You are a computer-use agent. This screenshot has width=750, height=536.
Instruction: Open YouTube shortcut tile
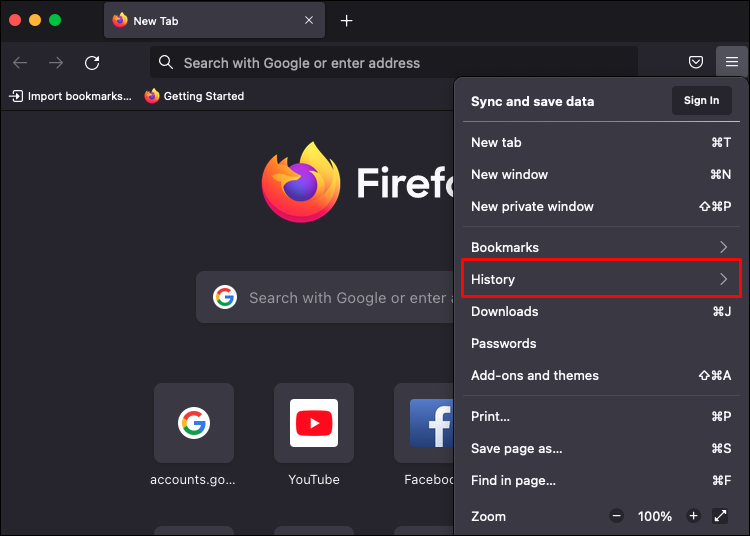(x=314, y=423)
